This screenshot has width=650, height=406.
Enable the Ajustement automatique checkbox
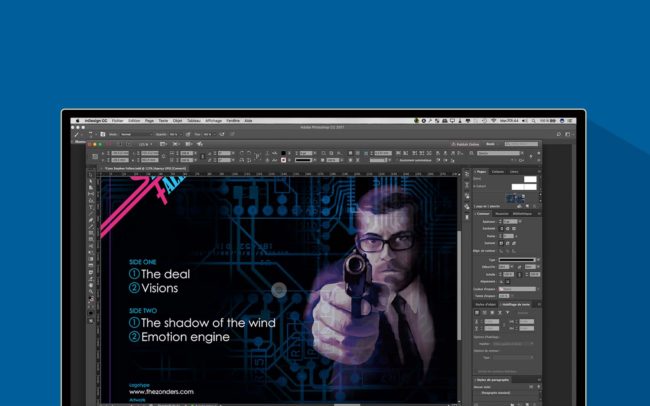coord(397,160)
